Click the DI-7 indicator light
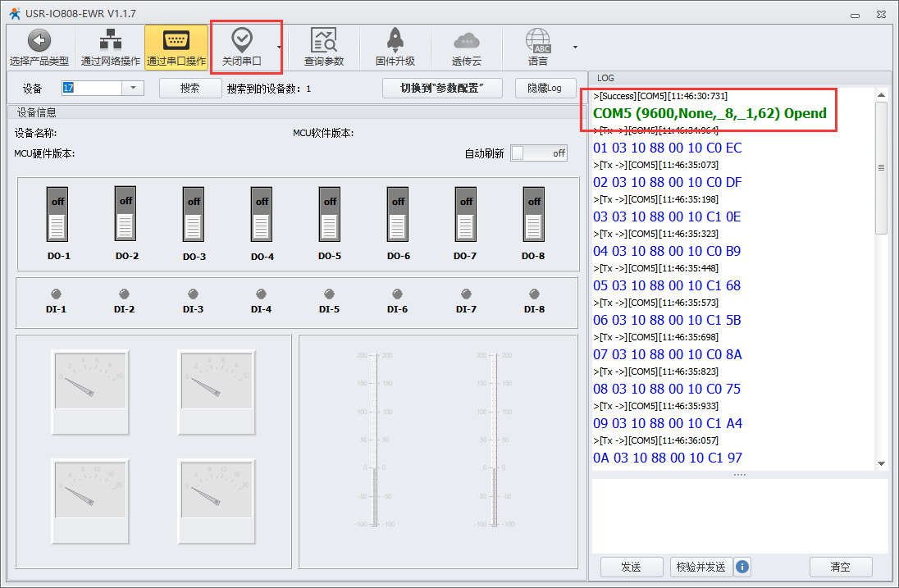Viewport: 899px width, 588px height. click(466, 294)
